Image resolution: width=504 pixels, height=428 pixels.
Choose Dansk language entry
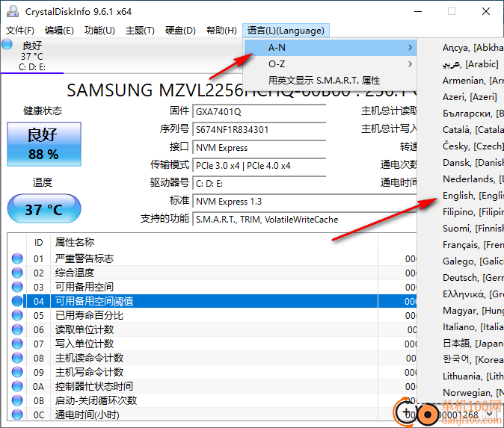[461, 163]
